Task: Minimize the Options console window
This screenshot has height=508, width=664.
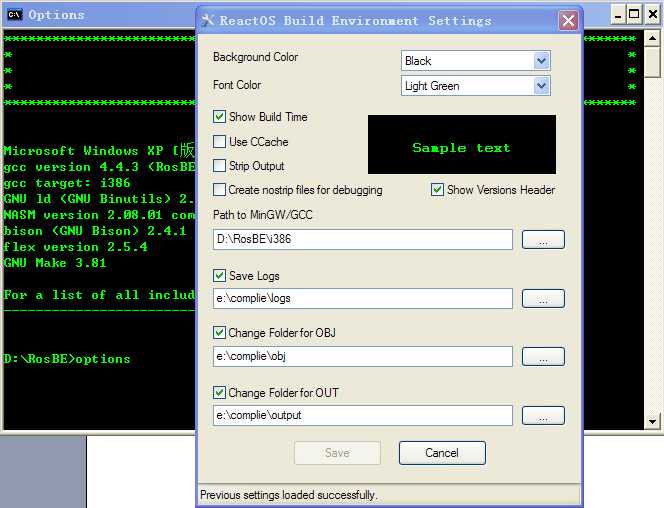Action: 618,15
